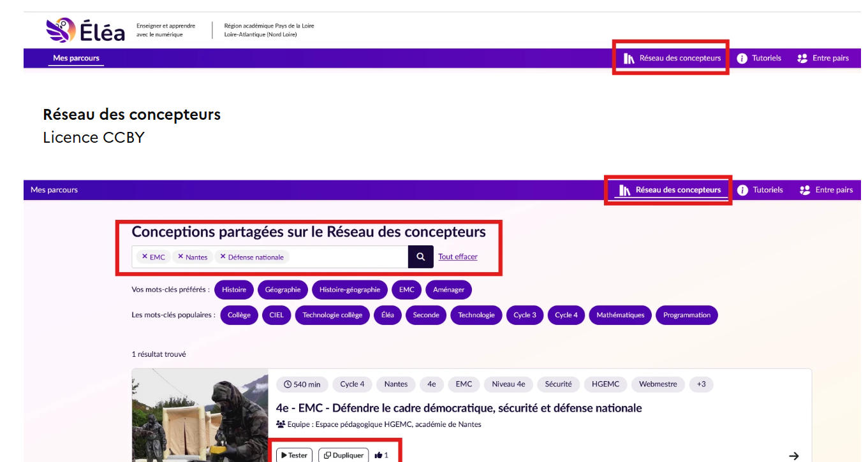The image size is (868, 462).
Task: Open Mes parcours tab beneath the Éléa logo
Action: [x=76, y=58]
